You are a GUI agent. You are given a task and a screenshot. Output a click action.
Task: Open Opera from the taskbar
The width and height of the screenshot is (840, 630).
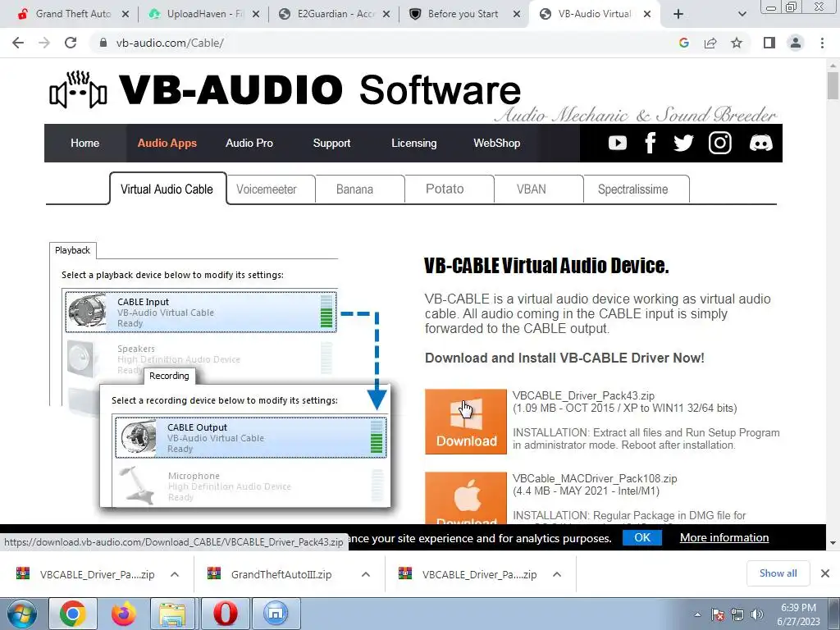click(226, 614)
